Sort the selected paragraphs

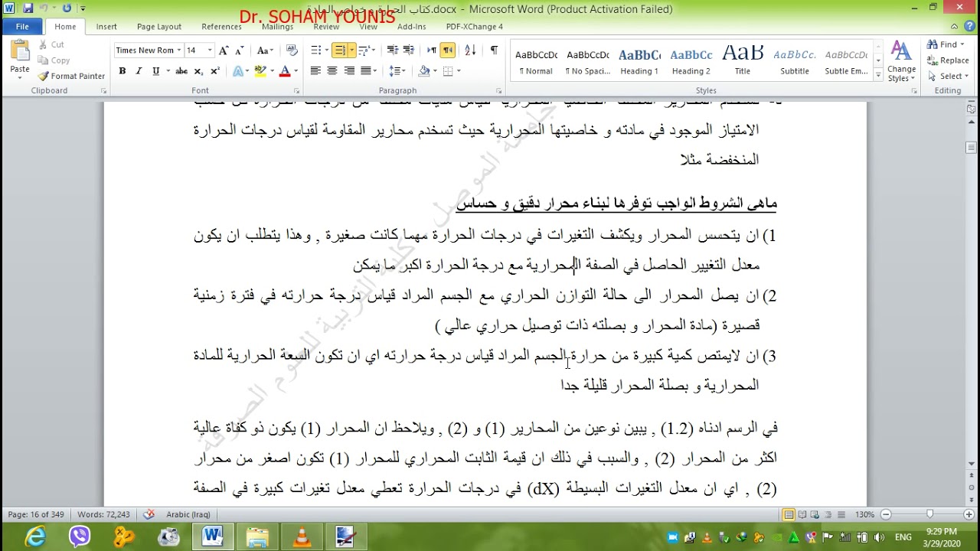[x=470, y=51]
